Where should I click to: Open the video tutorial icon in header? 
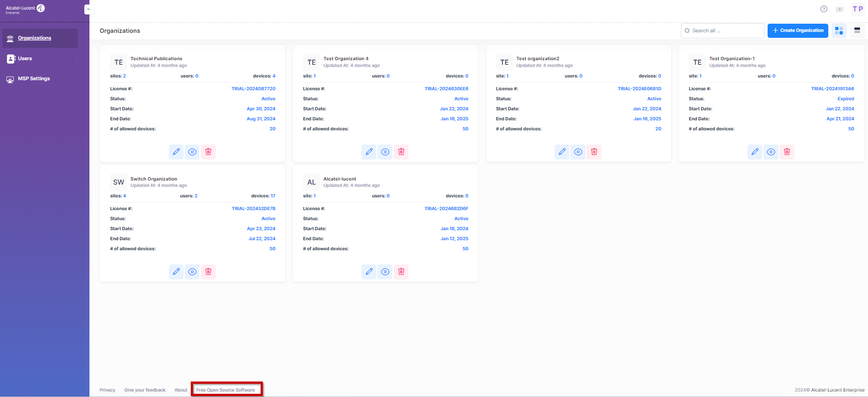[840, 9]
